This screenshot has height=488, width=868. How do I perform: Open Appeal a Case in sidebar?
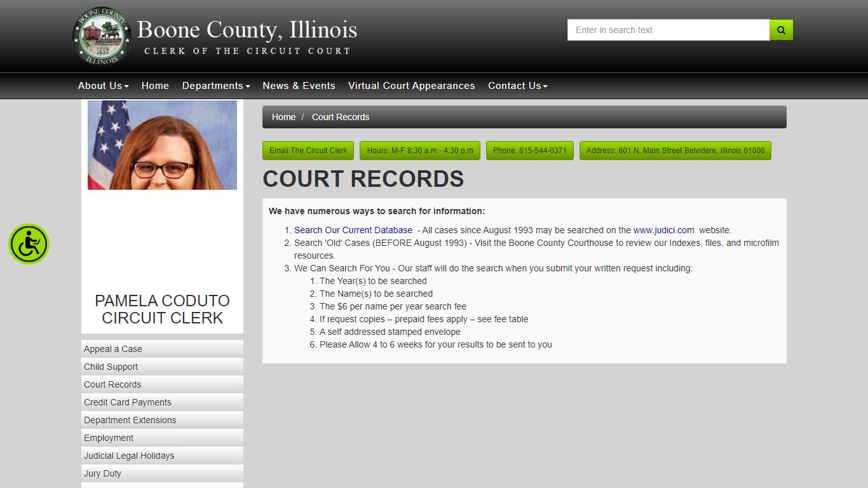coord(162,349)
